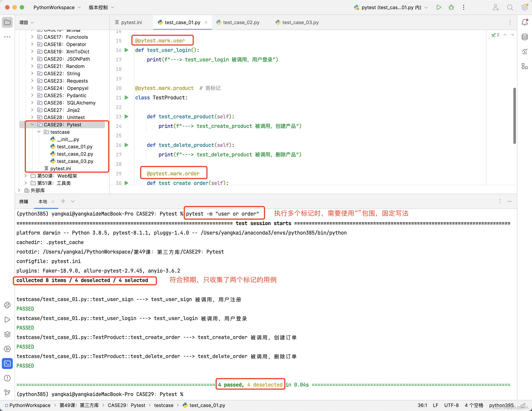Viewport: 532px width, 411px height.
Task: Open the Git version control tool window
Action: 7,393
